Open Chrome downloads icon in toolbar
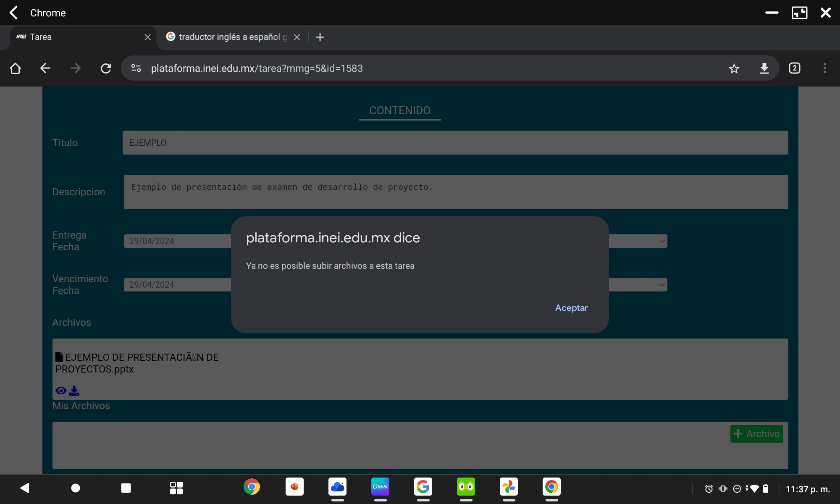Viewport: 840px width, 504px height. (764, 68)
